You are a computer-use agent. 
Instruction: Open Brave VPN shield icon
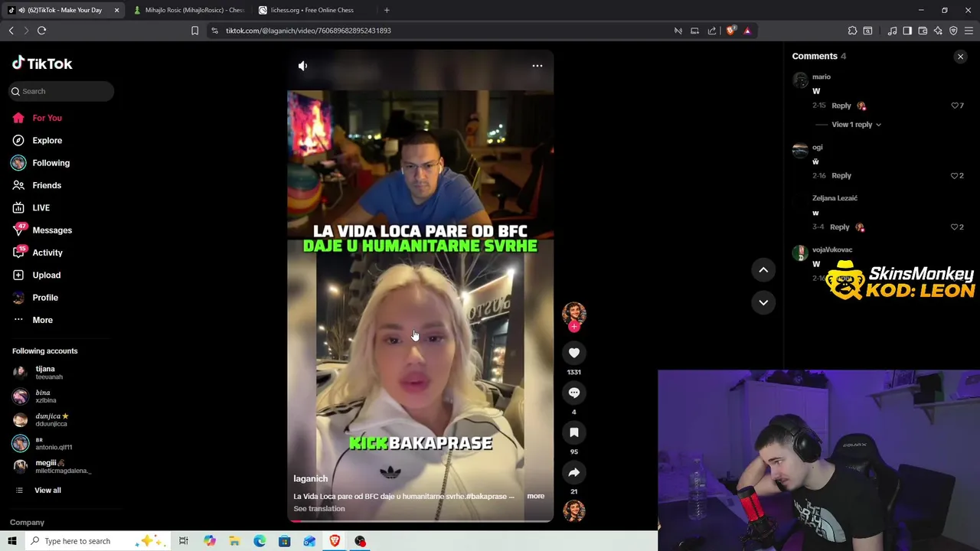(953, 31)
